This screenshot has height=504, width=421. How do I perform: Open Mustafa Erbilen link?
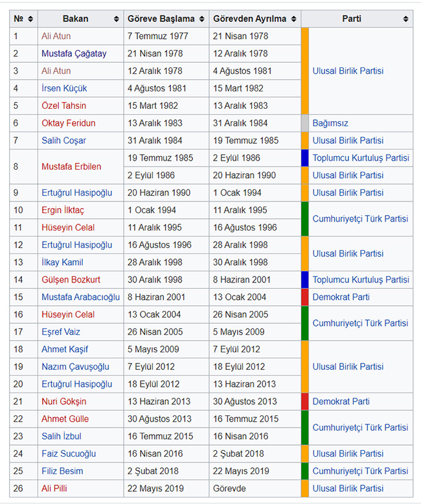click(71, 166)
